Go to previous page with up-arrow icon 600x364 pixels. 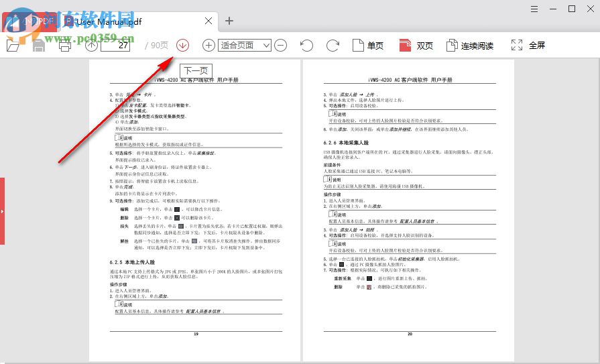[91, 46]
